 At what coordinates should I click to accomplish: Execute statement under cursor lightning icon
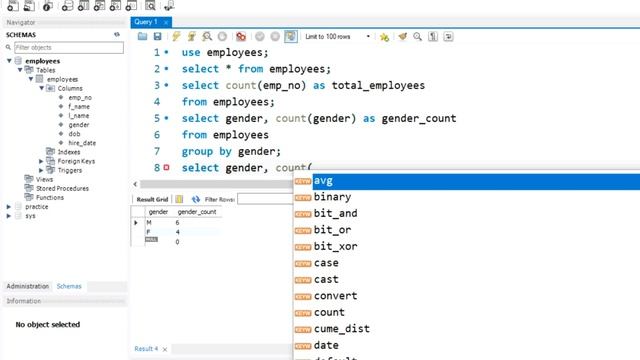tap(192, 37)
